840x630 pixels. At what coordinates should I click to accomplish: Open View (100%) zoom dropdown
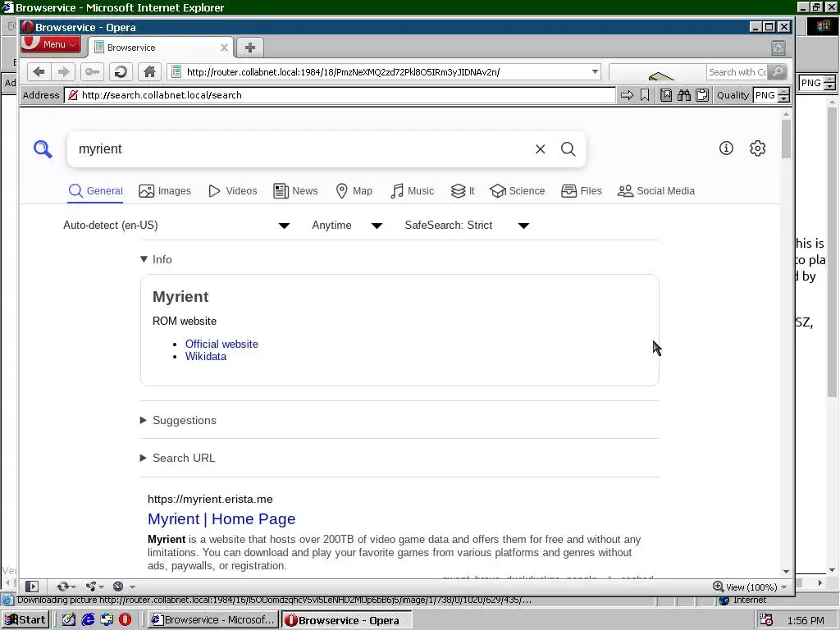(750, 587)
